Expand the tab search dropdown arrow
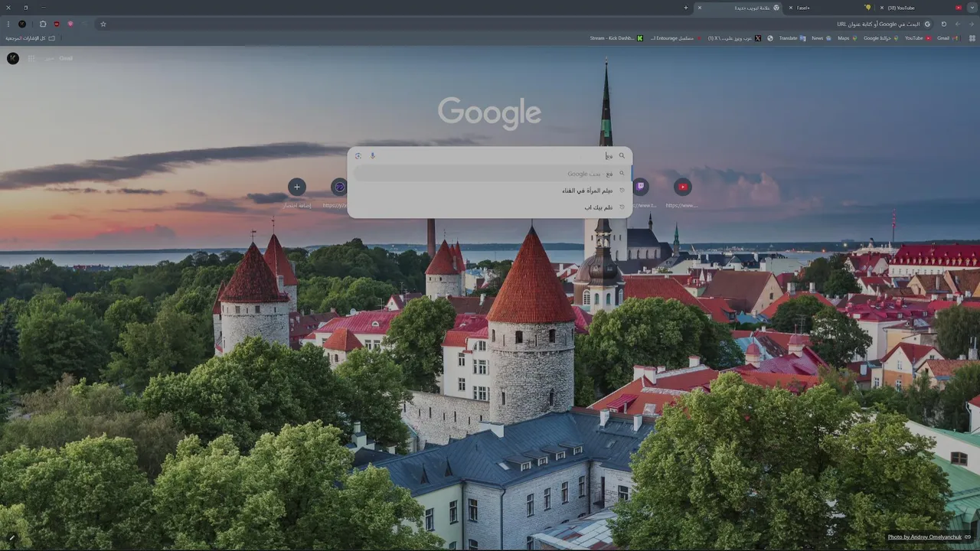 pyautogui.click(x=972, y=8)
